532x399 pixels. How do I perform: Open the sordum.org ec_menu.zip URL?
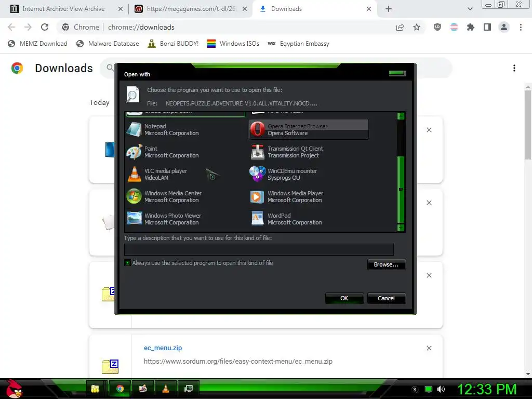[238, 362]
